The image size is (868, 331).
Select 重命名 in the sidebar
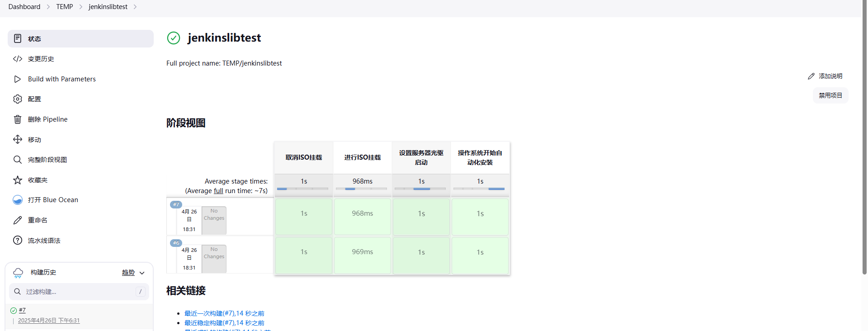(x=80, y=220)
